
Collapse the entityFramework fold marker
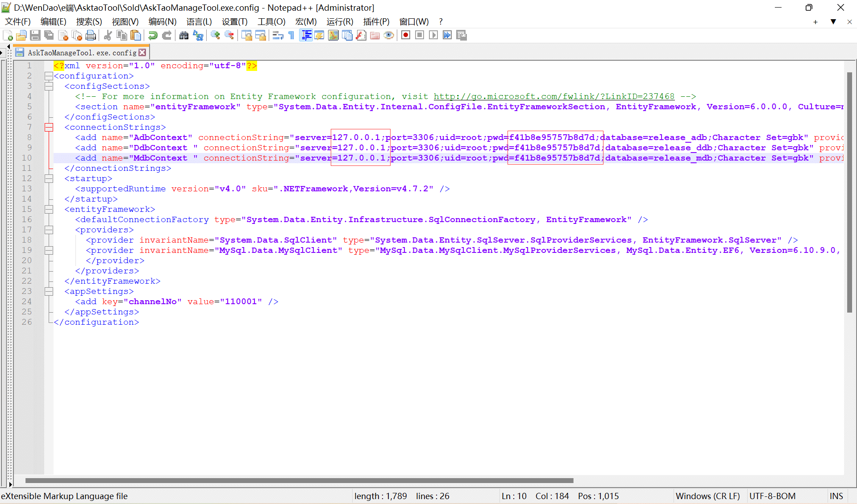(49, 210)
